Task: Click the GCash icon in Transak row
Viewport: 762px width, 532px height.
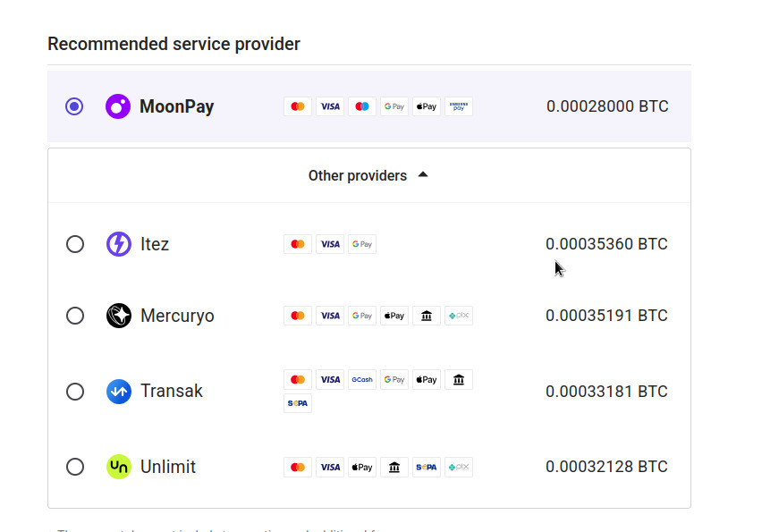Action: click(x=362, y=379)
